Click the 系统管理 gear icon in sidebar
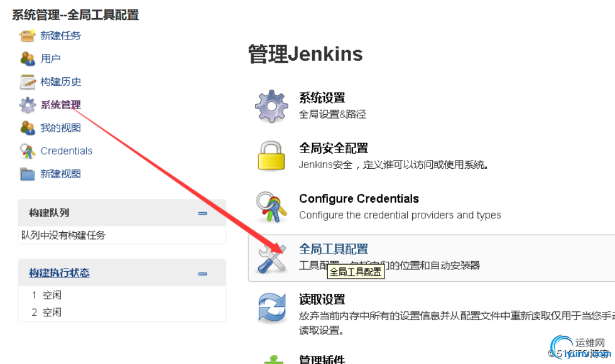This screenshot has width=615, height=364. pos(28,105)
